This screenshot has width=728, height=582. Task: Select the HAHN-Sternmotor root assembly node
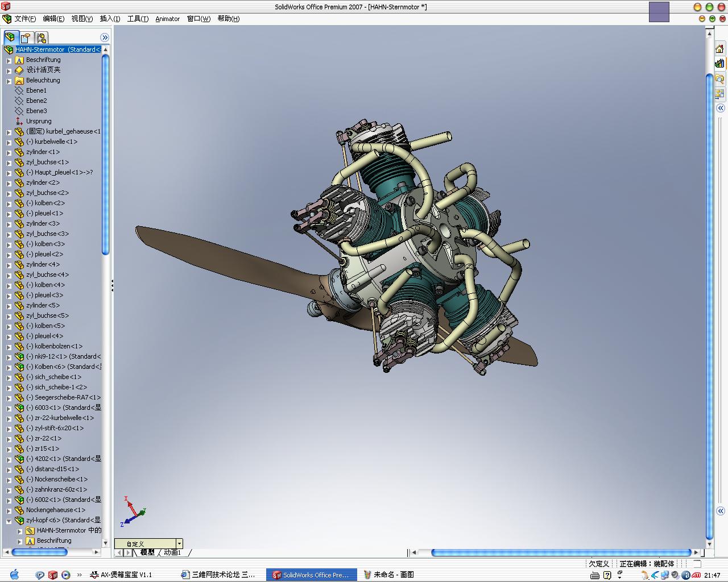coord(58,49)
